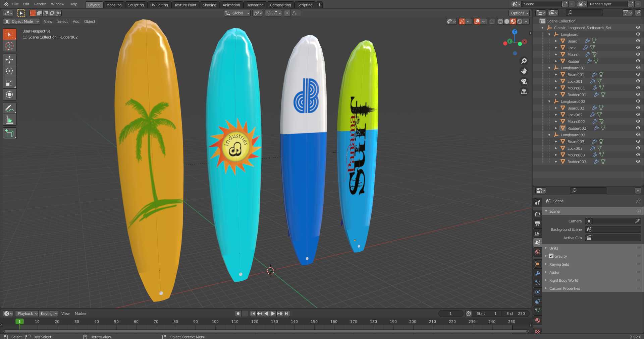Toggle the camera view icon
The height and width of the screenshot is (339, 644).
(x=524, y=81)
